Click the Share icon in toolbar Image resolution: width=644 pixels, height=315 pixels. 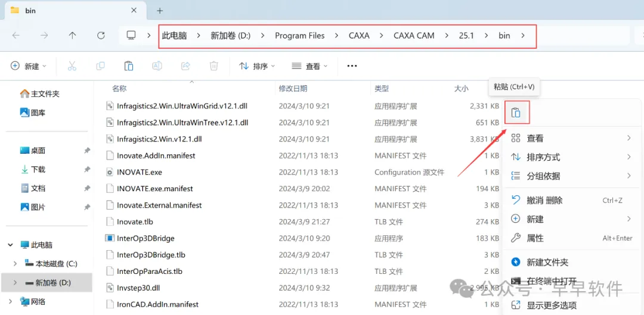(185, 66)
